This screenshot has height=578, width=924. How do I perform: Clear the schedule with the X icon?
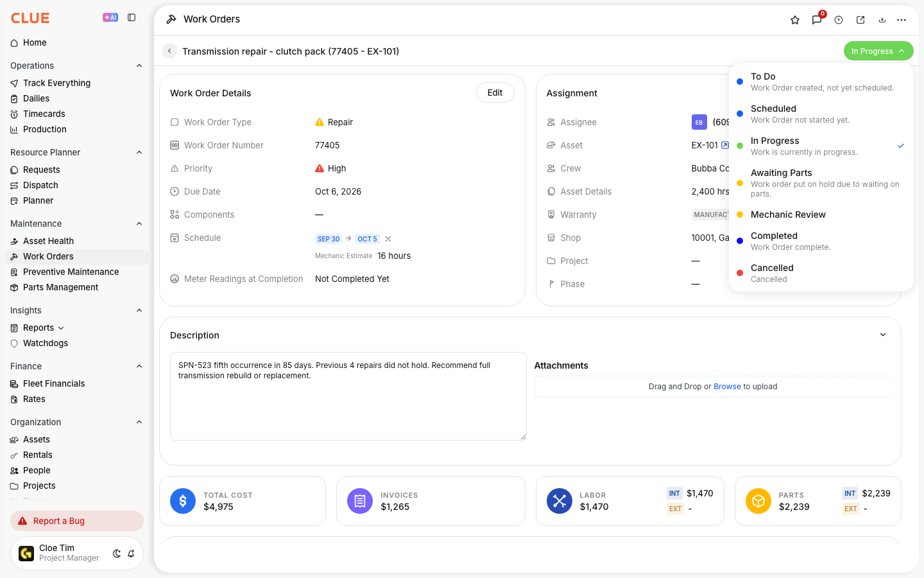(x=388, y=239)
